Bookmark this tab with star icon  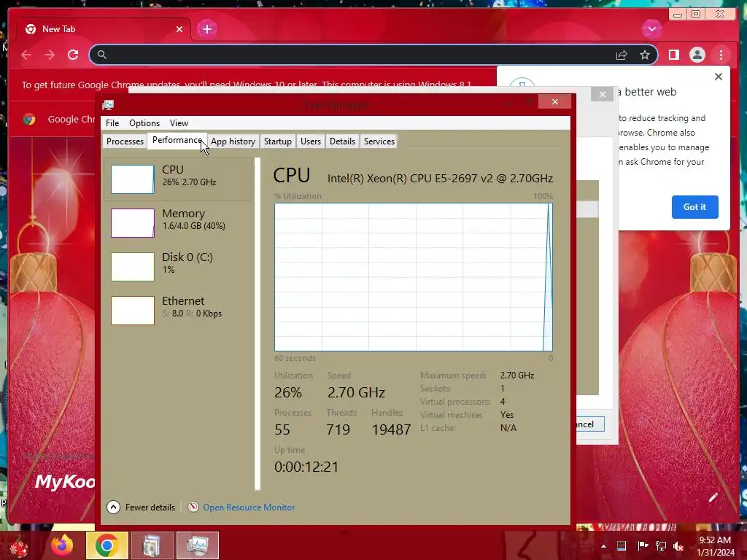pos(645,55)
